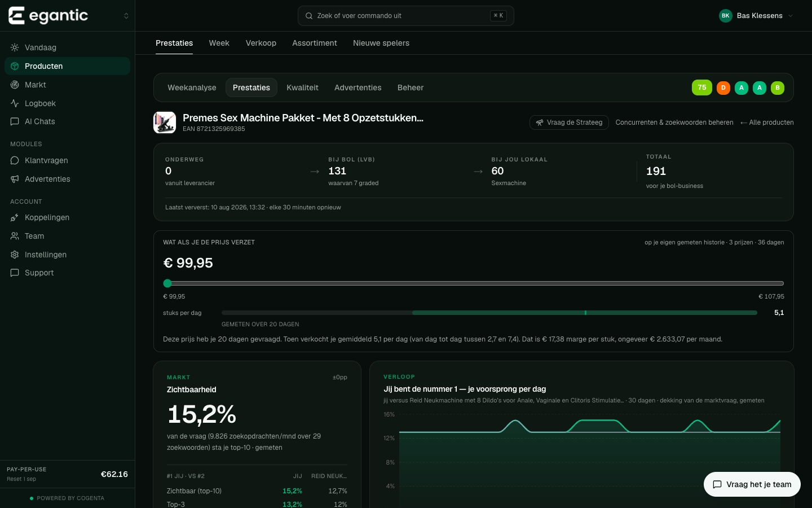Click the ±0pp change indicator

(x=340, y=377)
